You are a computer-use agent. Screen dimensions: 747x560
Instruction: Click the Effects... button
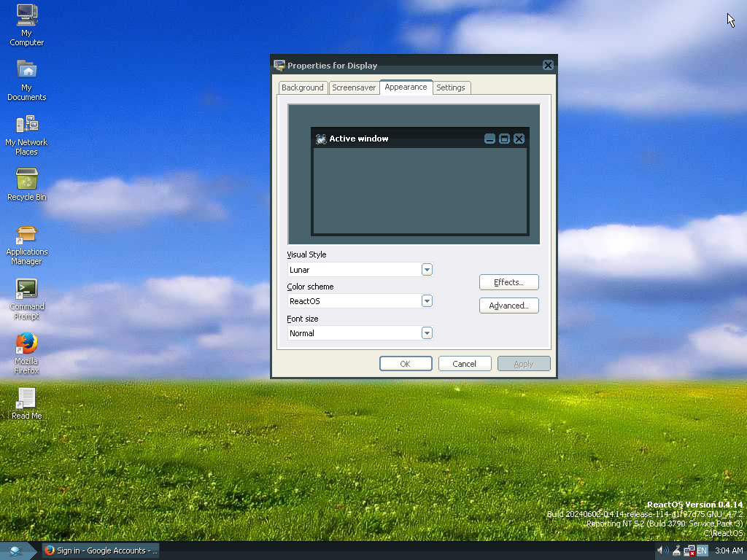[508, 282]
